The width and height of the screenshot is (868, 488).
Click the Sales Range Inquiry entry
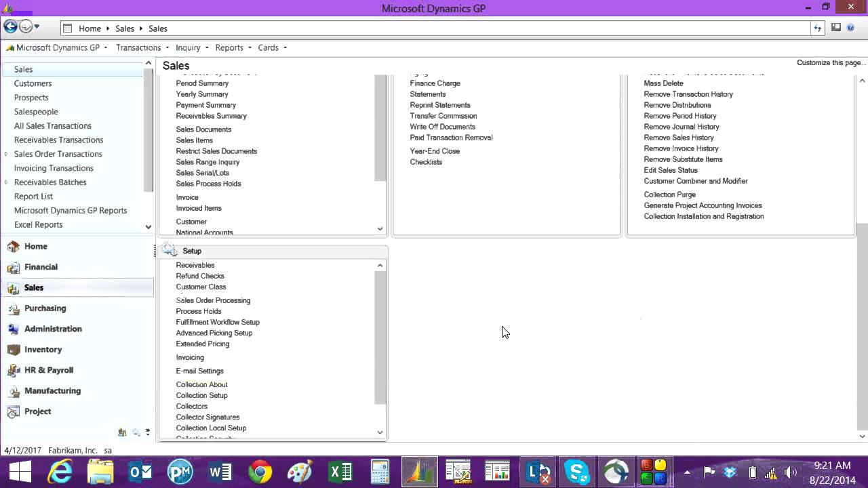click(x=208, y=162)
